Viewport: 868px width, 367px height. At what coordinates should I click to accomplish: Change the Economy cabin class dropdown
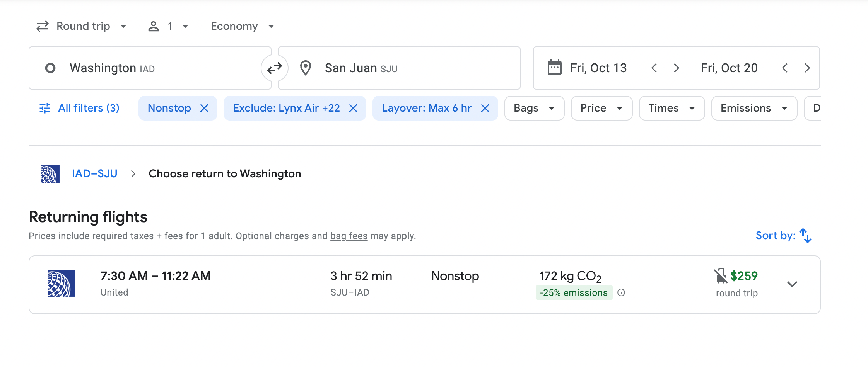[x=242, y=26]
